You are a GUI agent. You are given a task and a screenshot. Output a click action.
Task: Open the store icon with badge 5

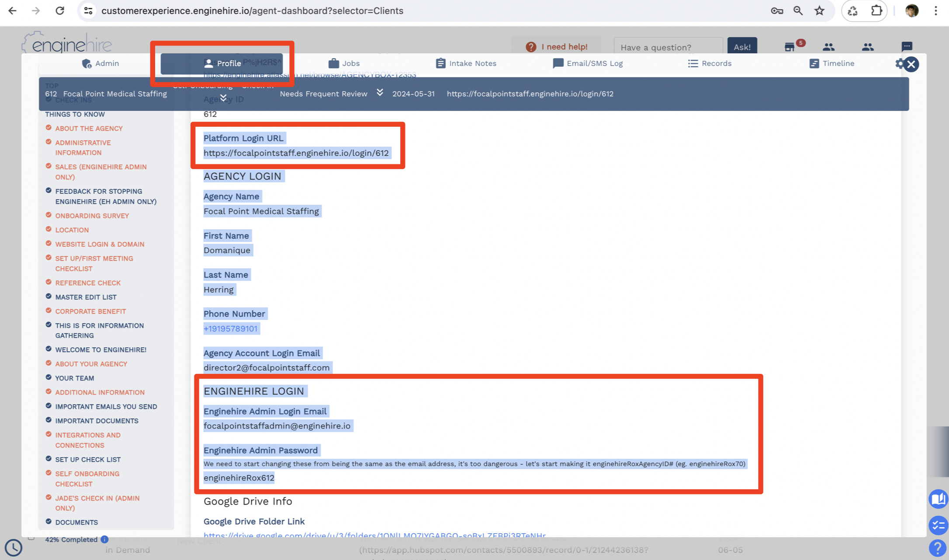(789, 47)
